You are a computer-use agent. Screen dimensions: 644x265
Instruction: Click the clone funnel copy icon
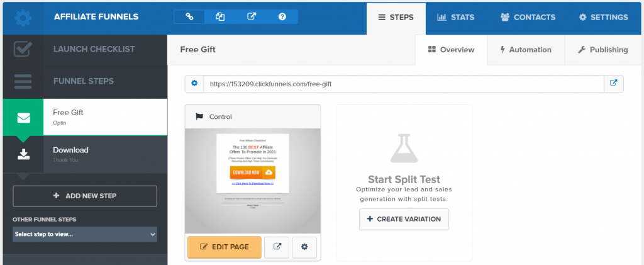coord(220,17)
